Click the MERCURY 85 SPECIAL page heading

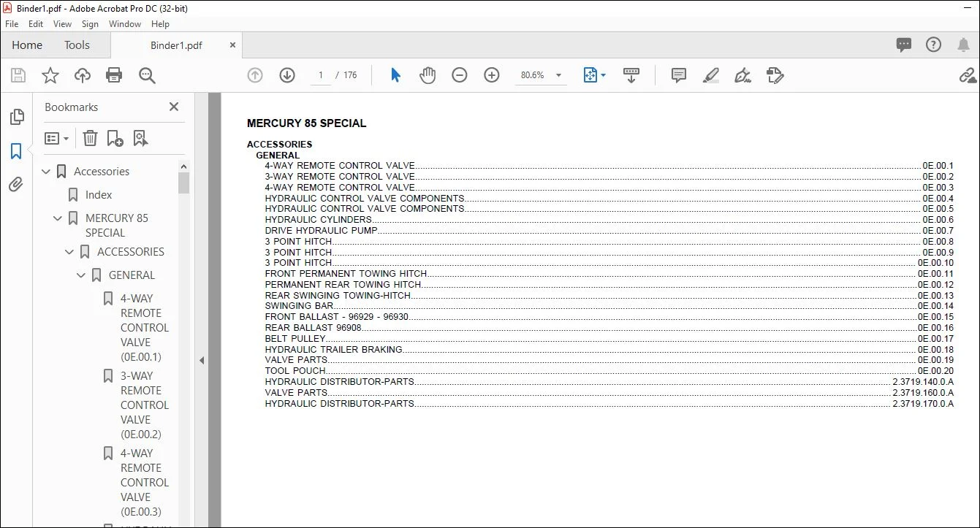pos(307,123)
